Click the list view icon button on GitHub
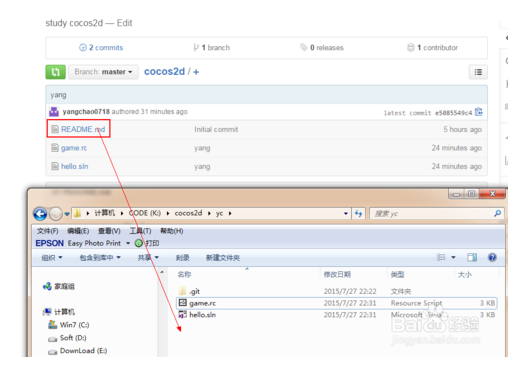The image size is (530, 388). click(478, 72)
